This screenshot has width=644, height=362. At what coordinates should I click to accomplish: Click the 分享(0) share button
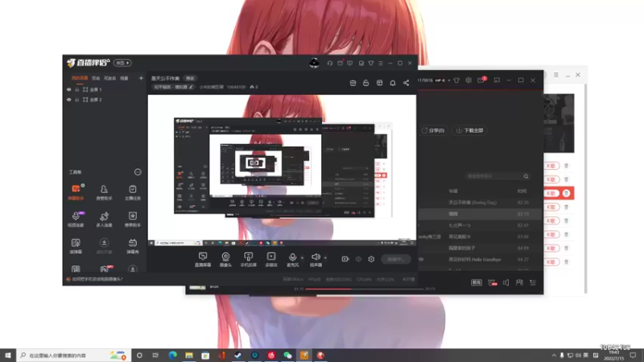(433, 130)
